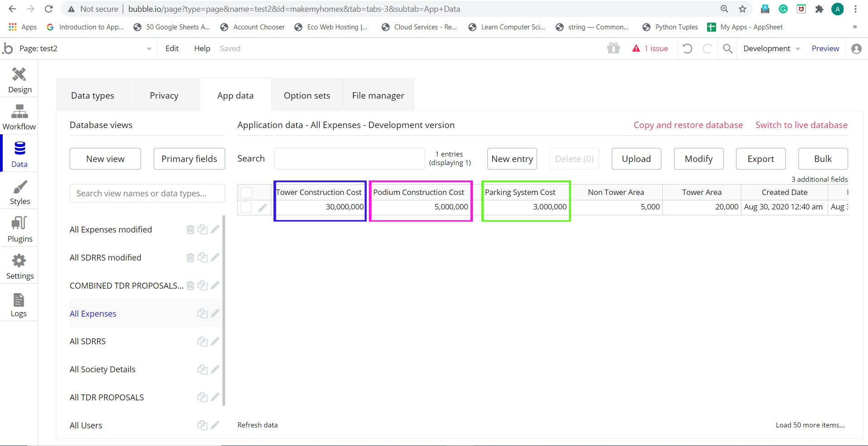Expand the Page: test2 dropdown
The height and width of the screenshot is (446, 868).
point(149,49)
